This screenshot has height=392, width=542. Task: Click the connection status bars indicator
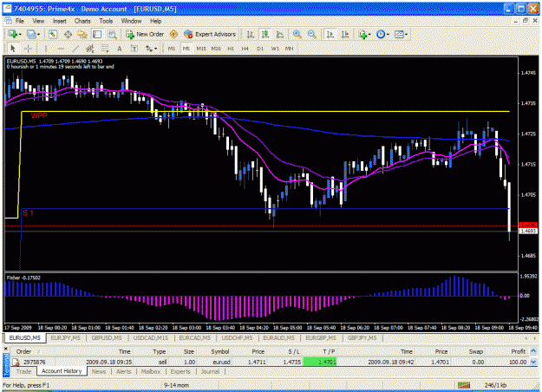pos(464,385)
